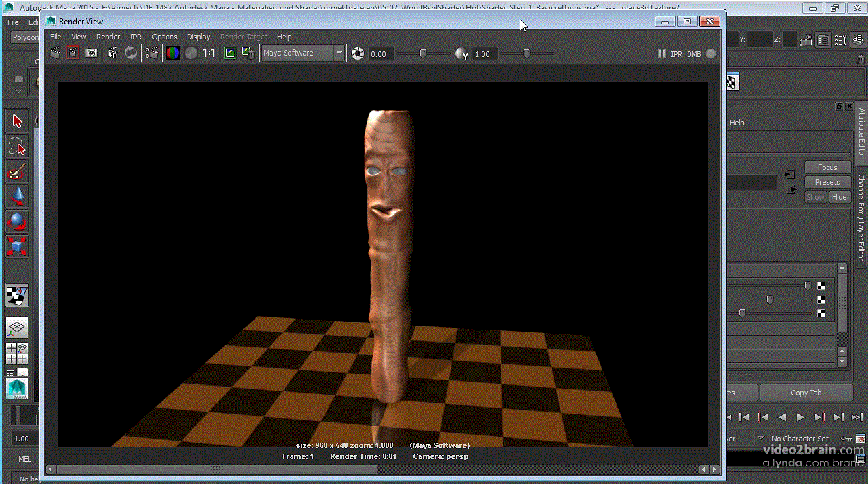Click the gamma Y sphere icon
Screen dimensions: 868x484
click(x=461, y=53)
